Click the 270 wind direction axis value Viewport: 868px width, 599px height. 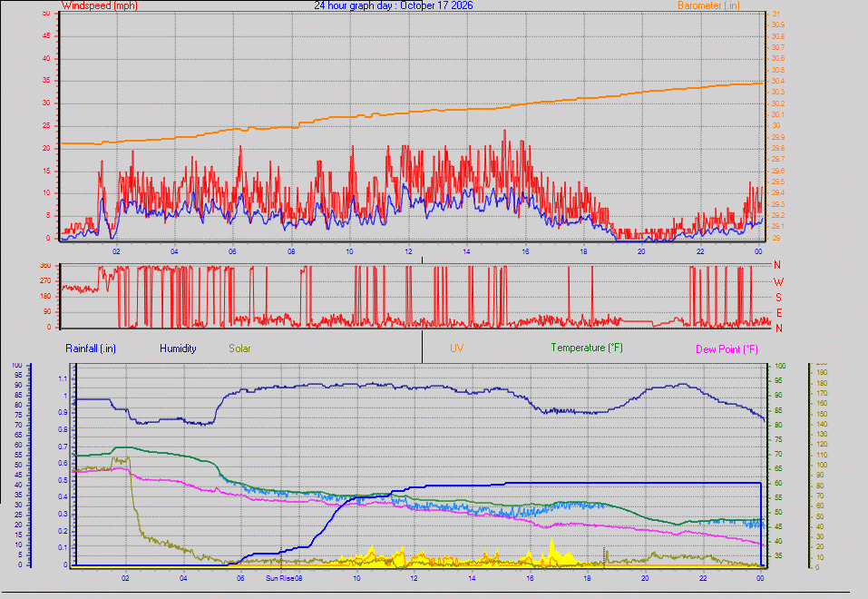click(45, 281)
